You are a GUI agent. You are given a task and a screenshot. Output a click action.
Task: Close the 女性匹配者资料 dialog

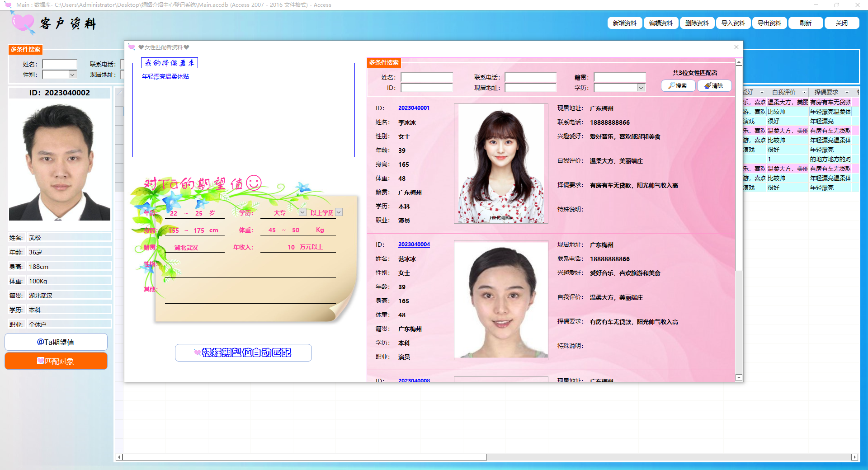pyautogui.click(x=736, y=47)
